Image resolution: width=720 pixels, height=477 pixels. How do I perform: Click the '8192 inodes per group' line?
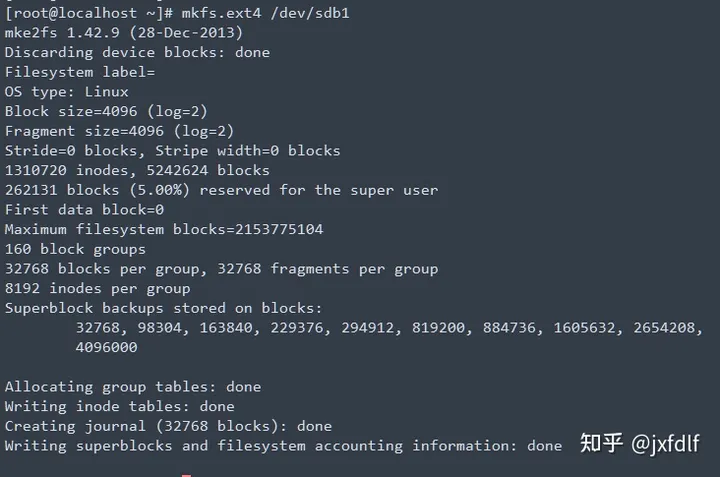[97, 288]
